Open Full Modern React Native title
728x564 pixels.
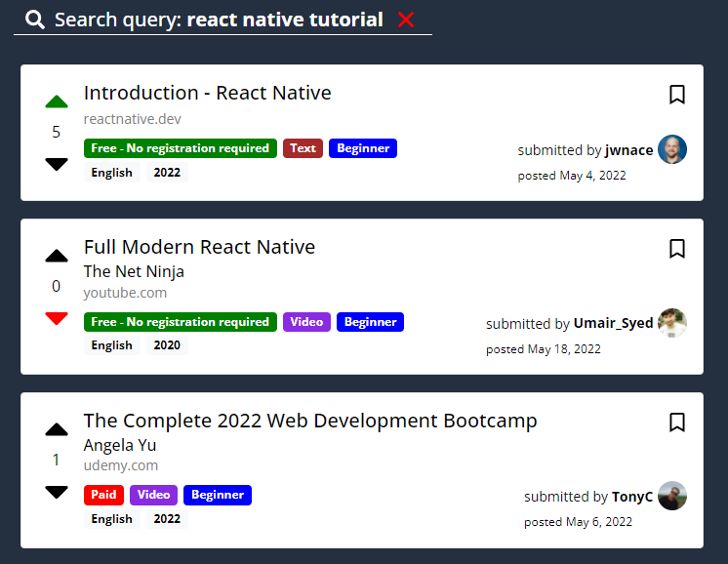(x=200, y=247)
